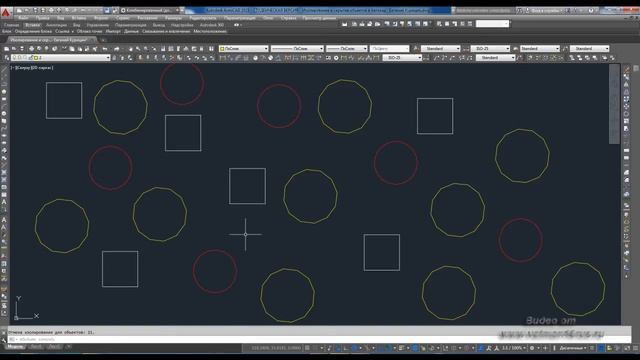Click Help question icon in Standard toolbar

(x=211, y=49)
